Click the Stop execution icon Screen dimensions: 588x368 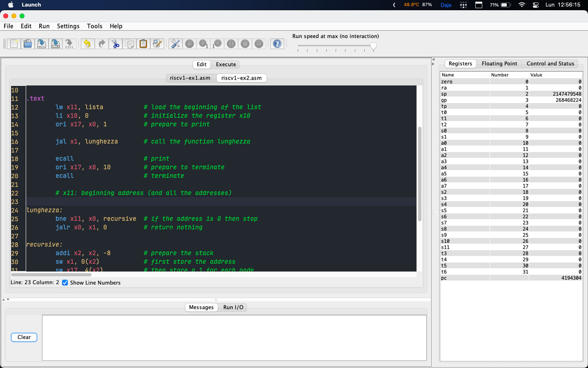pos(245,44)
